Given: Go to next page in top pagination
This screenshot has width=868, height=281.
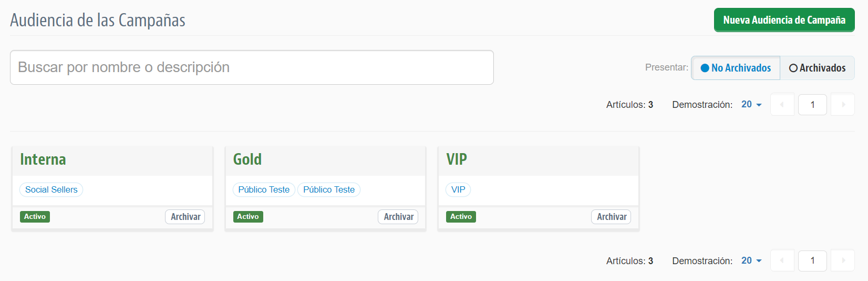Looking at the screenshot, I should [843, 105].
